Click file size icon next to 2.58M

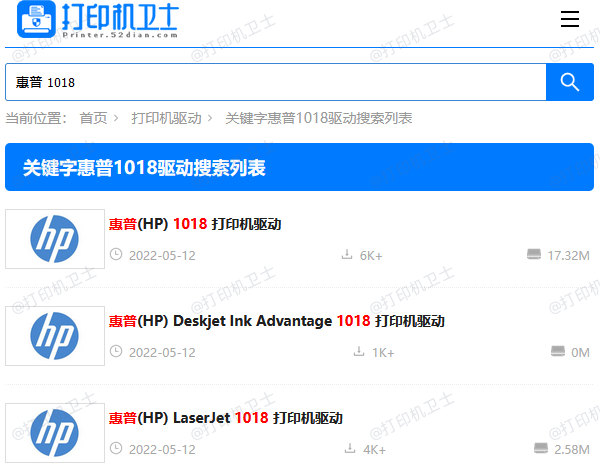tap(541, 448)
